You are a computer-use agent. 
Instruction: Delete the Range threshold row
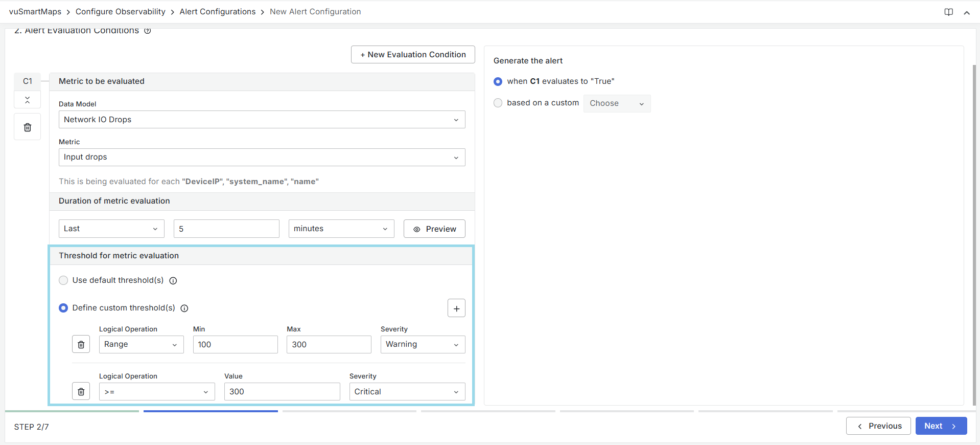point(81,345)
